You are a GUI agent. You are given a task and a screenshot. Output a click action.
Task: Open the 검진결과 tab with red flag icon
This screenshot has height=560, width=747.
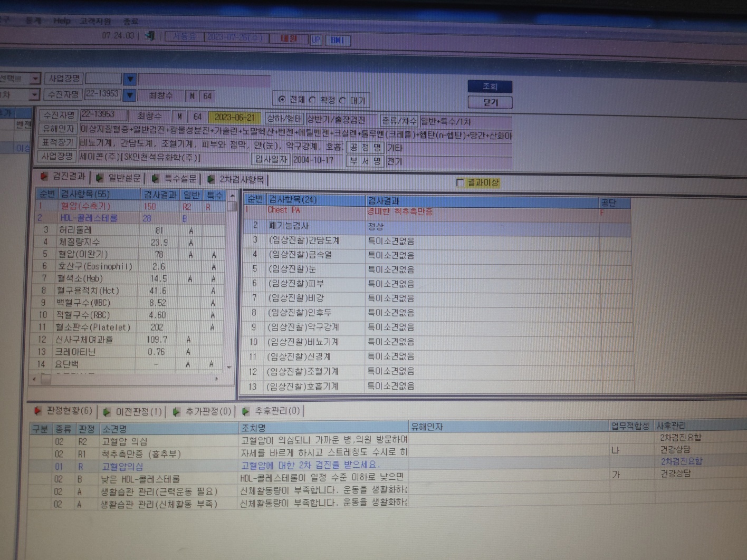(x=62, y=176)
